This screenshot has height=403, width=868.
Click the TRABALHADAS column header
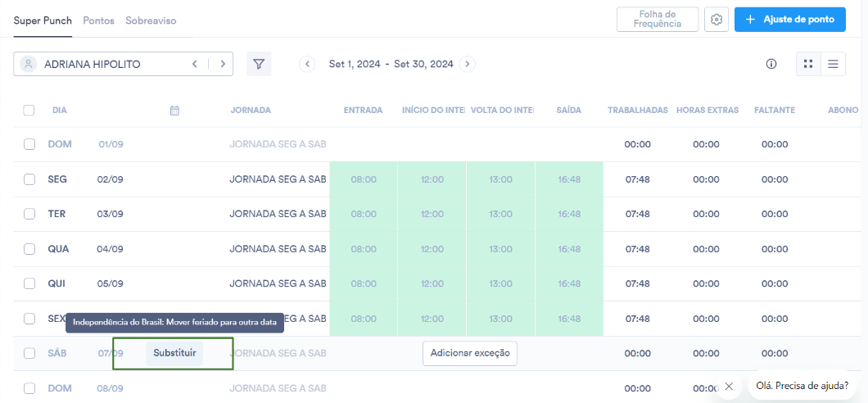pyautogui.click(x=638, y=110)
